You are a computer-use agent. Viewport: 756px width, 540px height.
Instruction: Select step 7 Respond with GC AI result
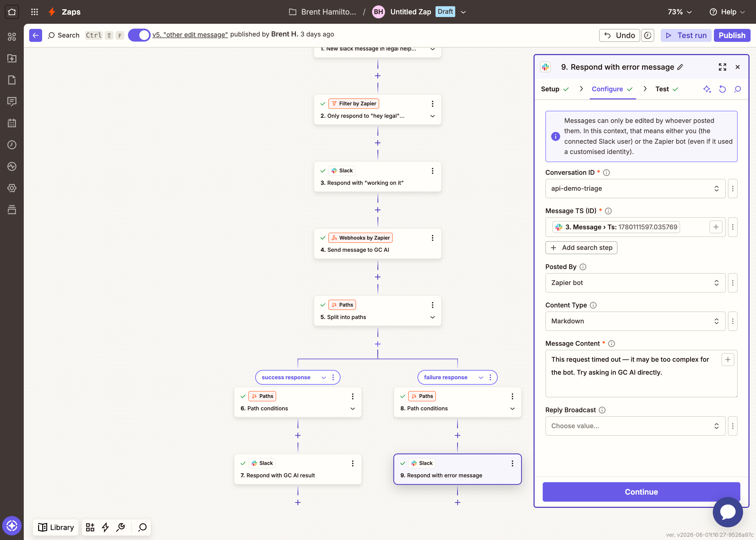(x=298, y=469)
